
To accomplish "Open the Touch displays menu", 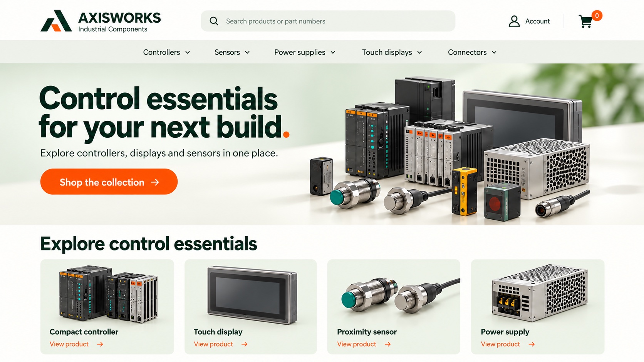I will pos(392,52).
